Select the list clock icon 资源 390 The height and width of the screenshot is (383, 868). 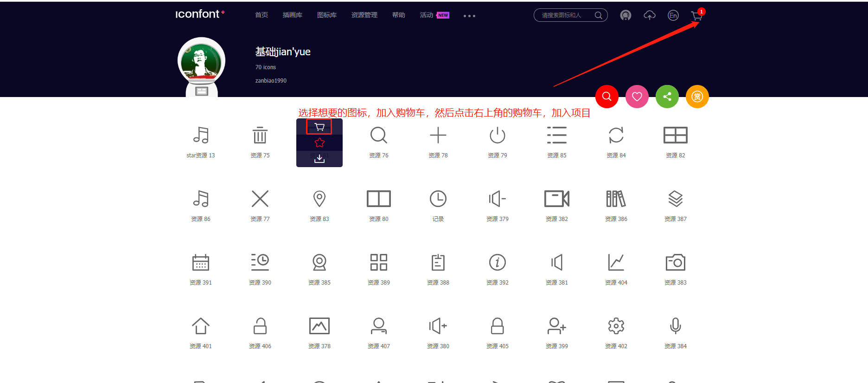coord(260,262)
